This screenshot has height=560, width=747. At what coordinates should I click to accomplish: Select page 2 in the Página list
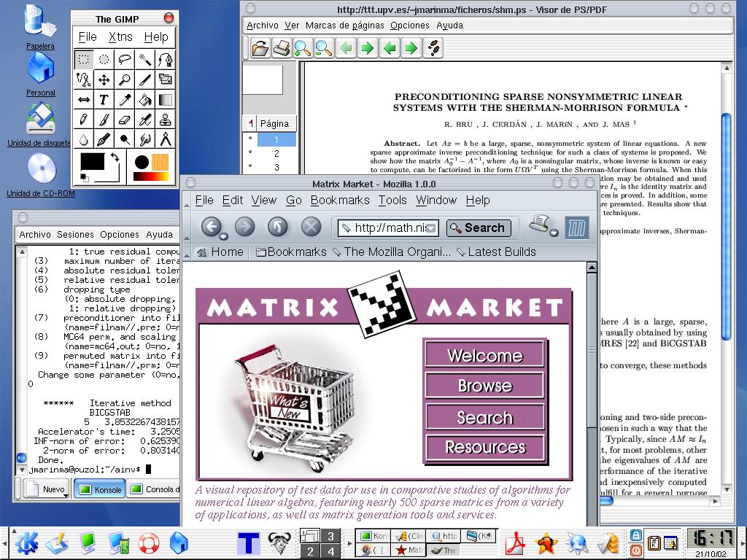[276, 153]
